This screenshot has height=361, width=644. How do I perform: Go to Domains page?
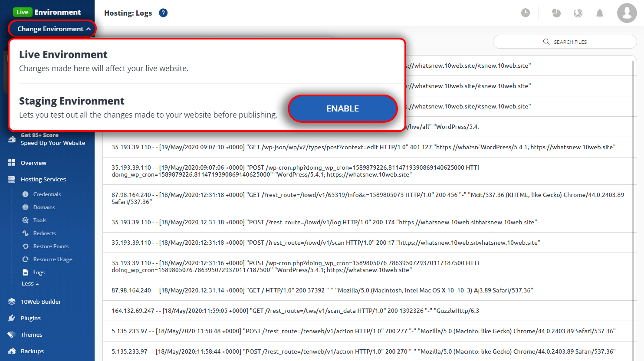click(44, 207)
